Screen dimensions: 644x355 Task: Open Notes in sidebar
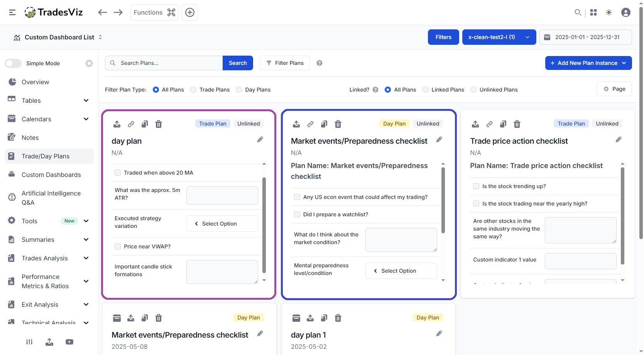pyautogui.click(x=49, y=138)
